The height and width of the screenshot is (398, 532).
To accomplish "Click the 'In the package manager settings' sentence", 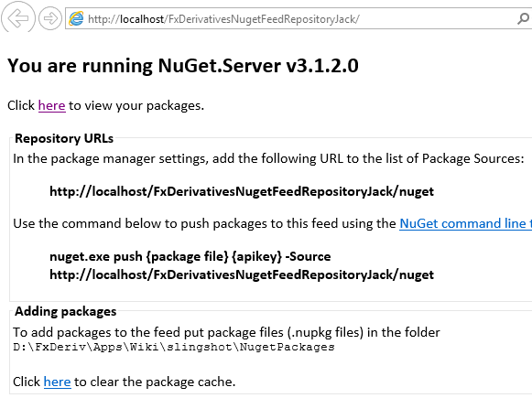I will pos(268,158).
